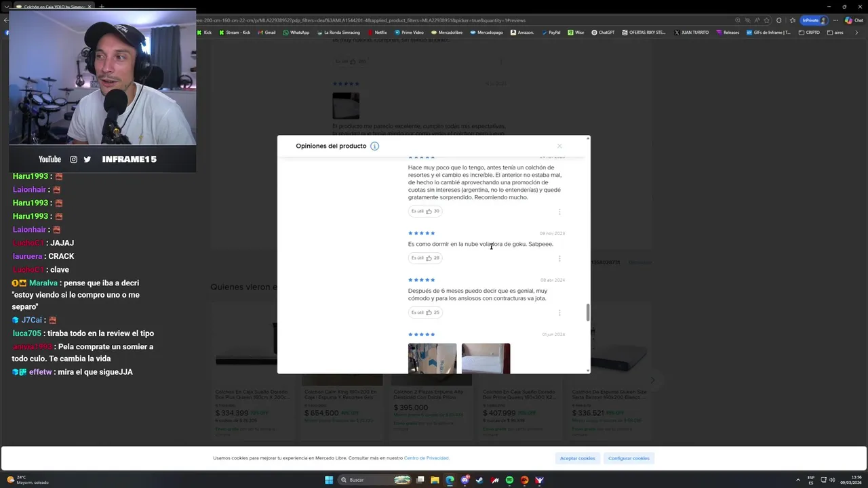Mark the 30-likes review as useful
Screen dimensions: 868x488
click(425, 211)
